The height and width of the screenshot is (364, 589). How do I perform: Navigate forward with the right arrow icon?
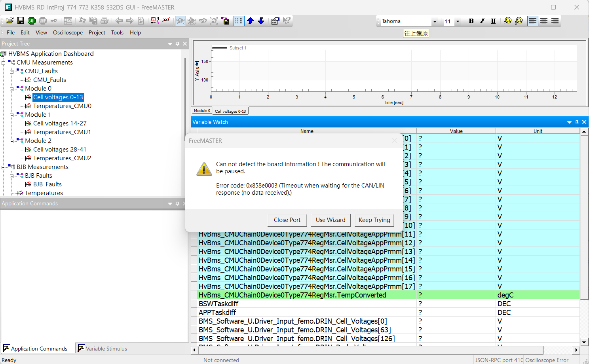129,21
